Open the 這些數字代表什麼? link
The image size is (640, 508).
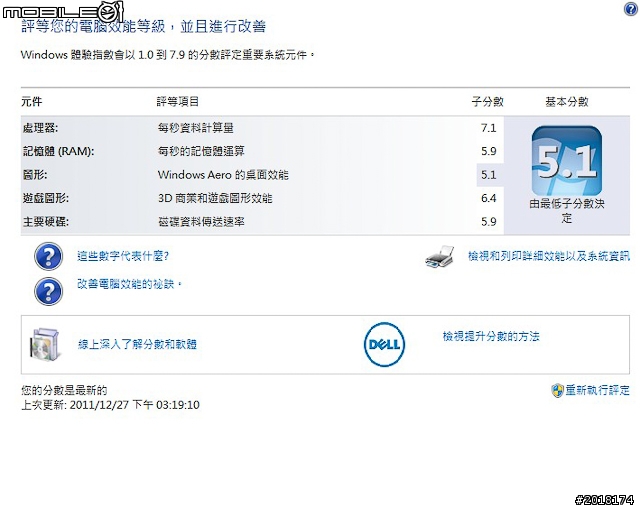123,256
